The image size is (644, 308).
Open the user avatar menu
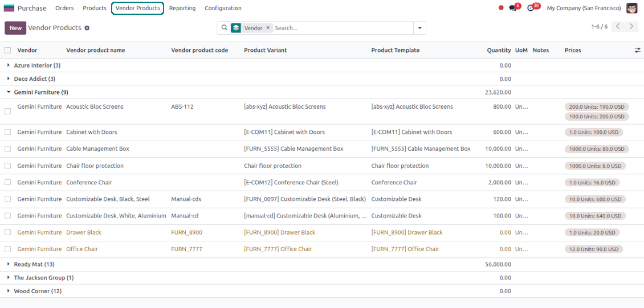pos(631,8)
